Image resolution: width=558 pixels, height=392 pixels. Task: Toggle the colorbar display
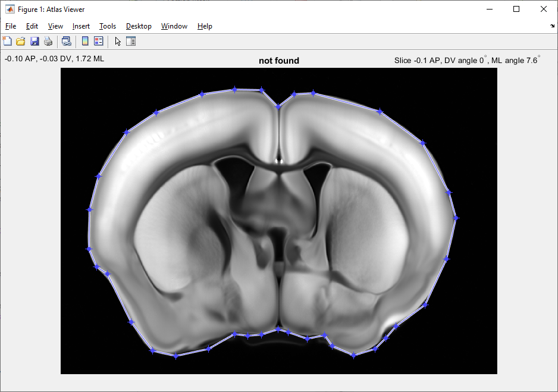[x=84, y=41]
